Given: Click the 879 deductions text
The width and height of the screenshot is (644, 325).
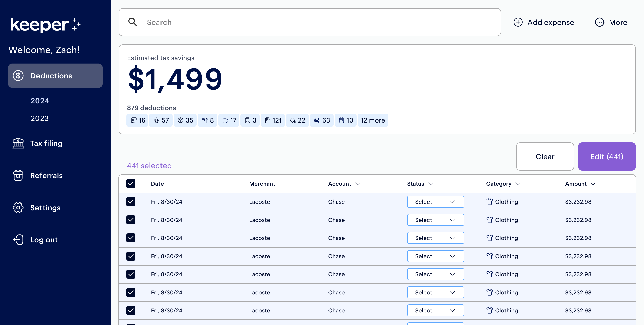Looking at the screenshot, I should (x=151, y=108).
